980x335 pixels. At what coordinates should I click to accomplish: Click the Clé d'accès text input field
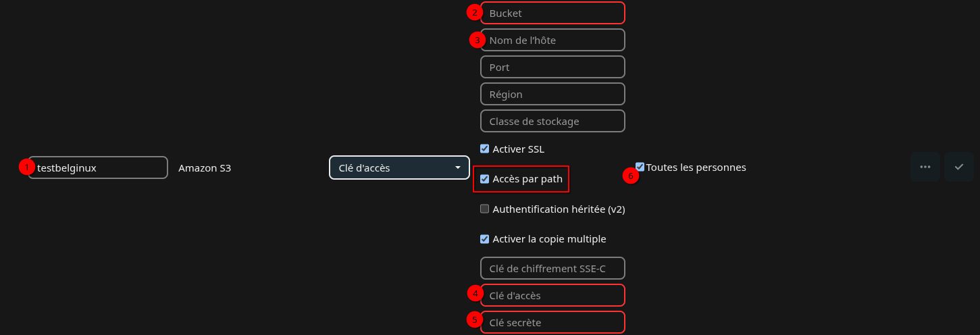pos(552,295)
